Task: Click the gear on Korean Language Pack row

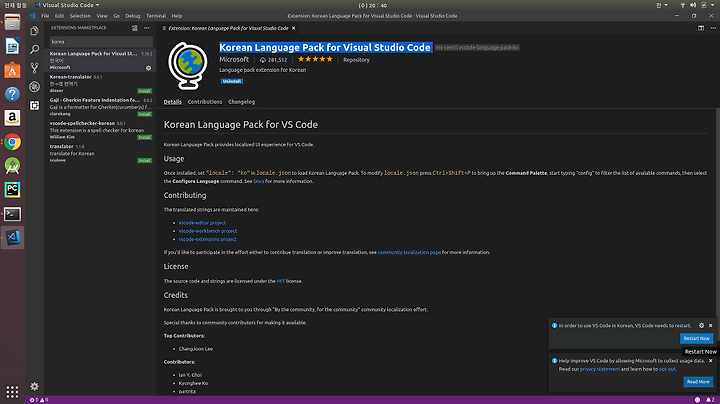Action: [x=148, y=68]
